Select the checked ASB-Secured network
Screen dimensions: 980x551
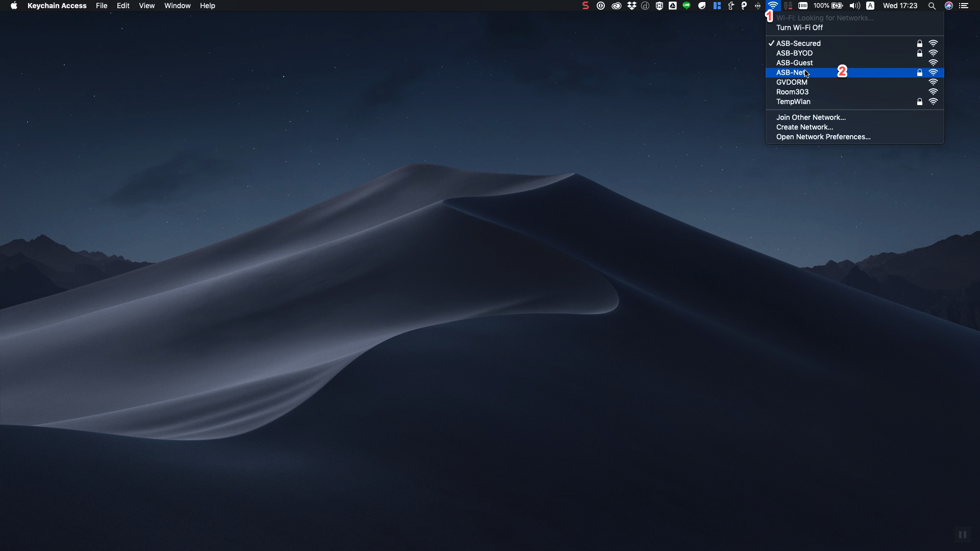798,43
